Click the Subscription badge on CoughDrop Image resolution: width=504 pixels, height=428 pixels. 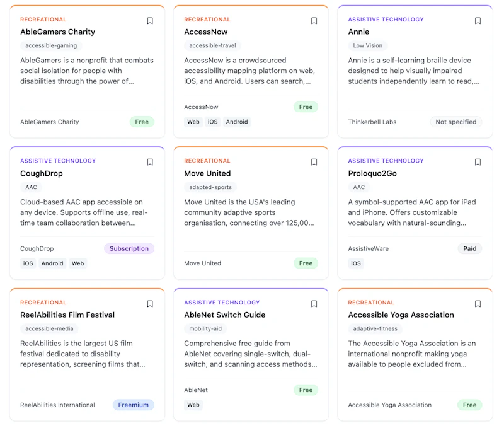click(129, 248)
